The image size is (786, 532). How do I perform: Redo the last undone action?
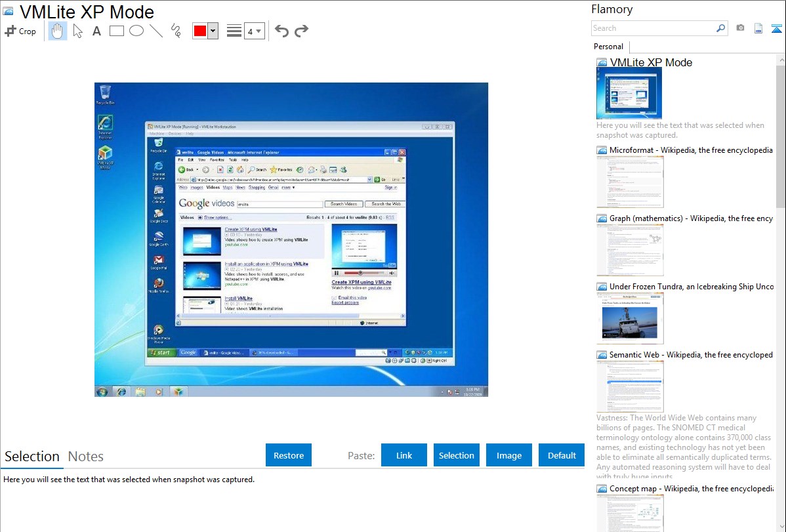(301, 31)
